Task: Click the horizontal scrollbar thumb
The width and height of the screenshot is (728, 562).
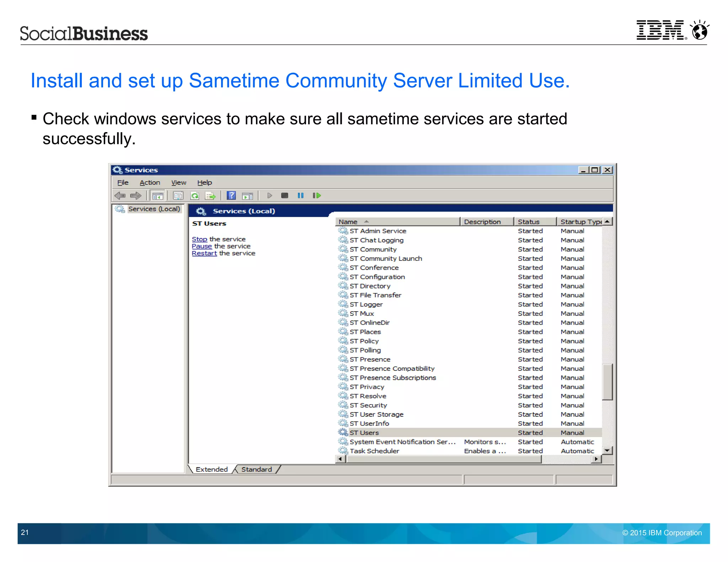Action: pyautogui.click(x=444, y=459)
